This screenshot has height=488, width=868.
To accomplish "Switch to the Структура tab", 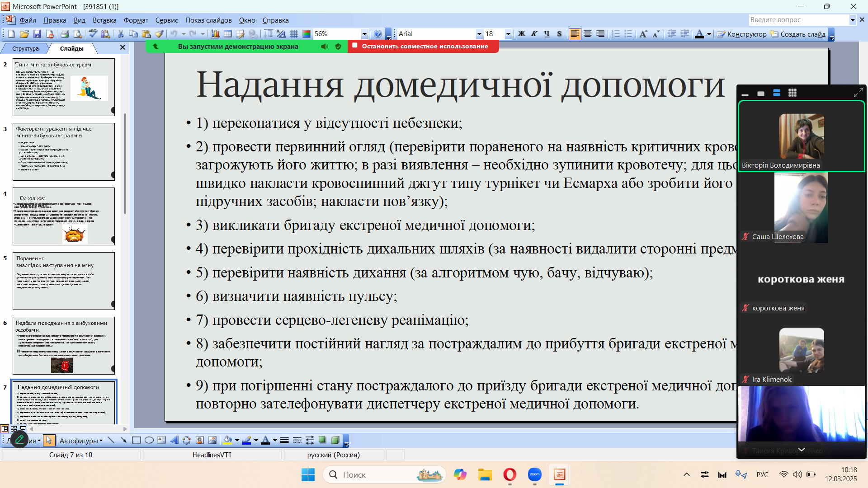I will click(x=25, y=48).
